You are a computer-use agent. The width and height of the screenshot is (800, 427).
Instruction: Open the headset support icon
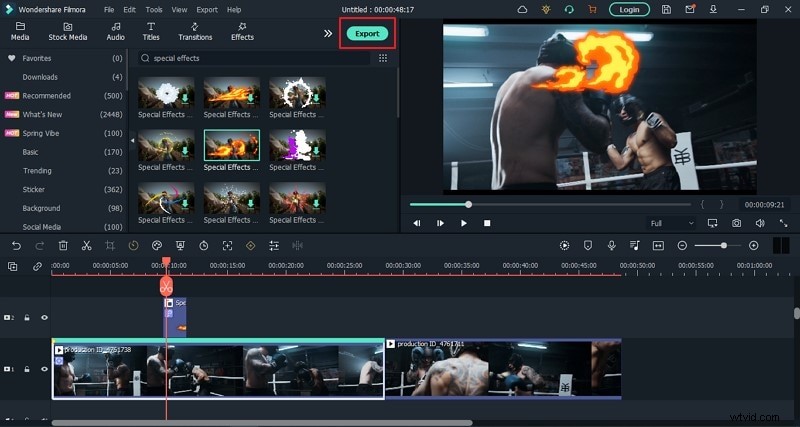point(569,9)
